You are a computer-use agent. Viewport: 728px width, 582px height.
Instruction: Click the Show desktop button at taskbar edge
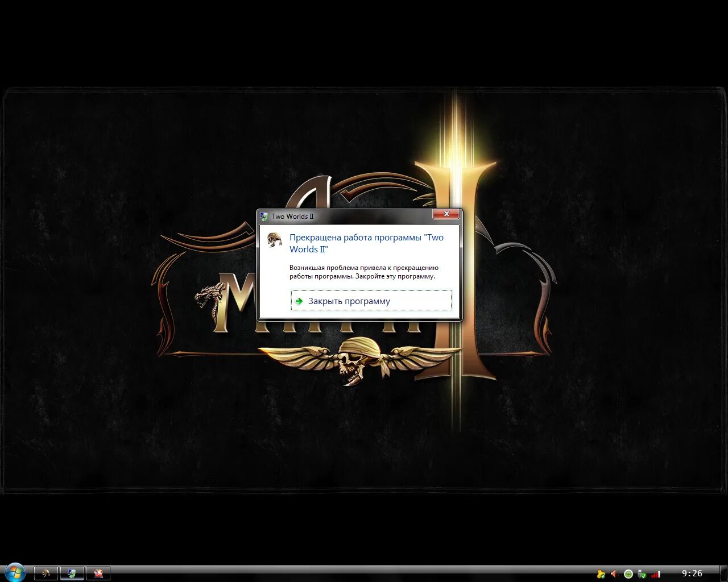723,573
